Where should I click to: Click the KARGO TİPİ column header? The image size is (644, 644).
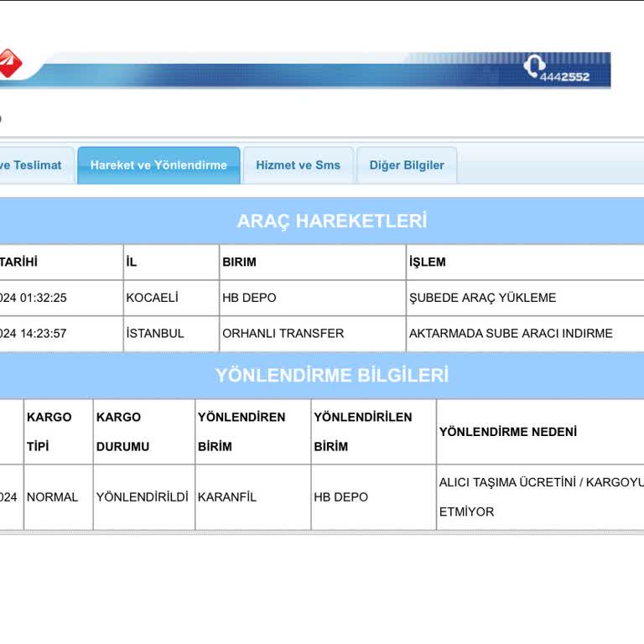[x=59, y=432]
